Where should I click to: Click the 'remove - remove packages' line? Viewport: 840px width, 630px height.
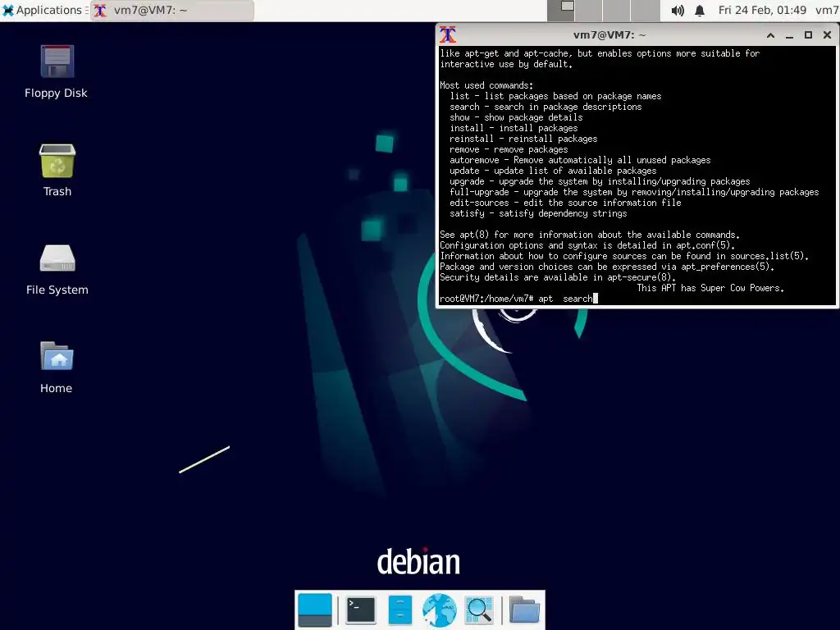tap(509, 150)
